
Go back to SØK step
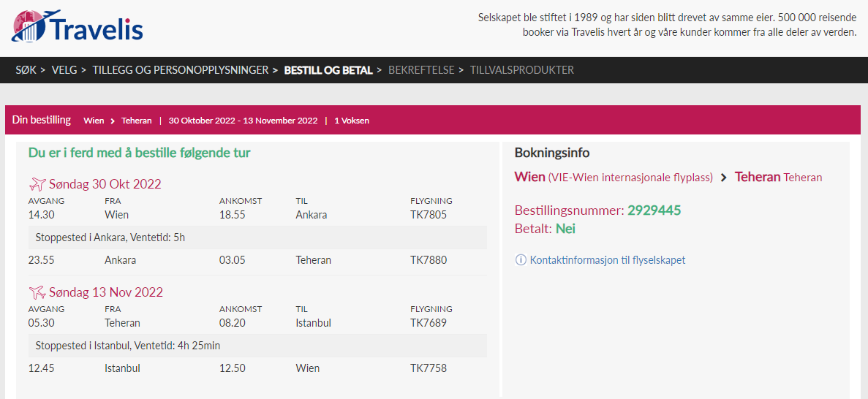pos(26,70)
